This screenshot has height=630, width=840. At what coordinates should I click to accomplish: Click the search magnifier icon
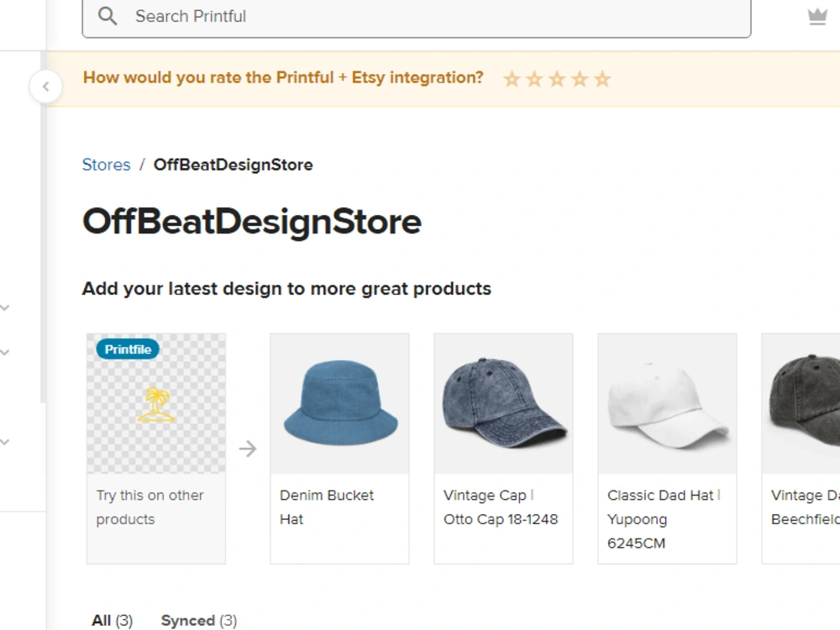tap(108, 16)
